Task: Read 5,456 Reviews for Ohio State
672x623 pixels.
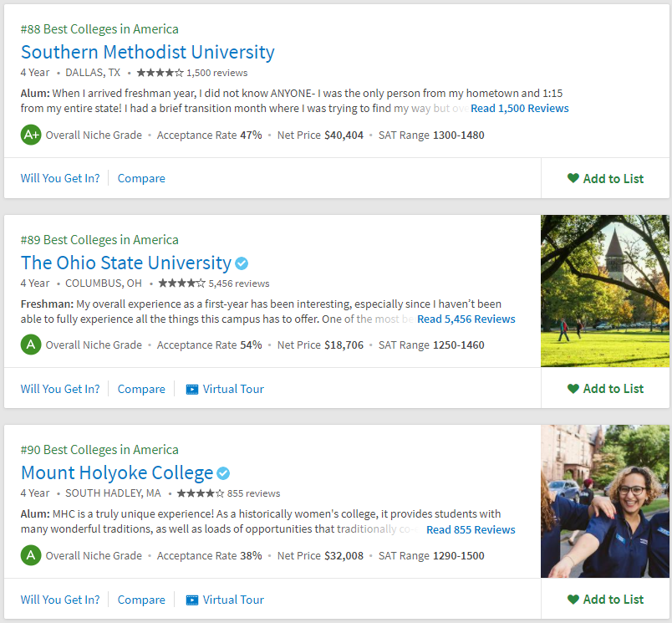Action: click(x=466, y=319)
